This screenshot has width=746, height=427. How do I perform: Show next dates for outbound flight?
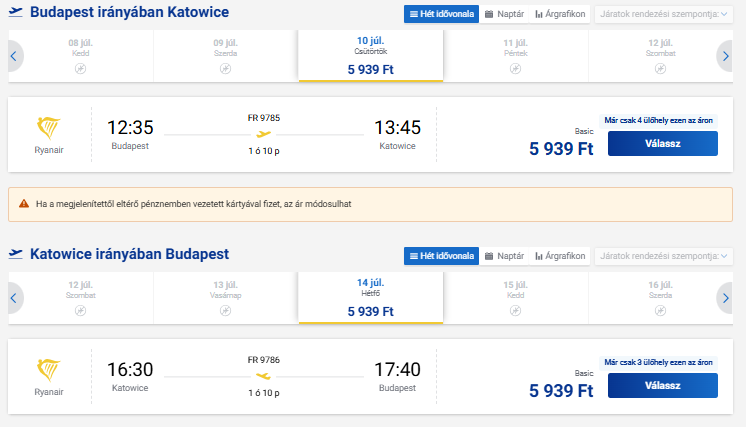[x=726, y=56]
